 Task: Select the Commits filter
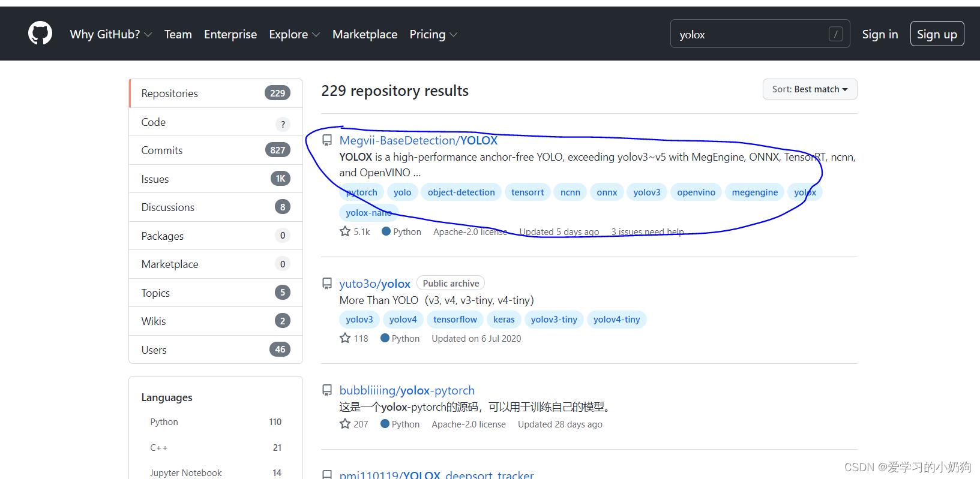[x=215, y=150]
